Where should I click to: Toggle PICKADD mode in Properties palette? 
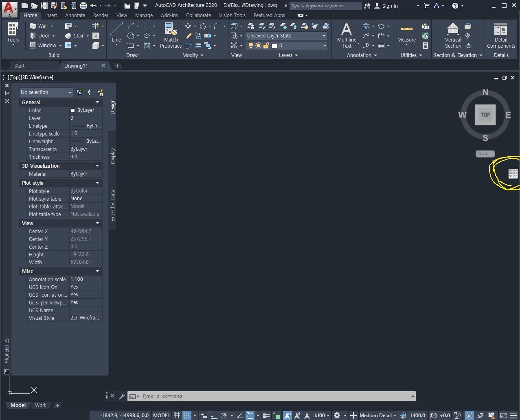[x=79, y=92]
